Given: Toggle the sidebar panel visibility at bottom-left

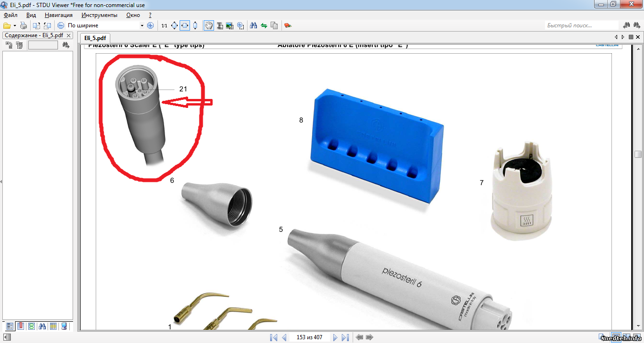Looking at the screenshot, I should tap(7, 337).
